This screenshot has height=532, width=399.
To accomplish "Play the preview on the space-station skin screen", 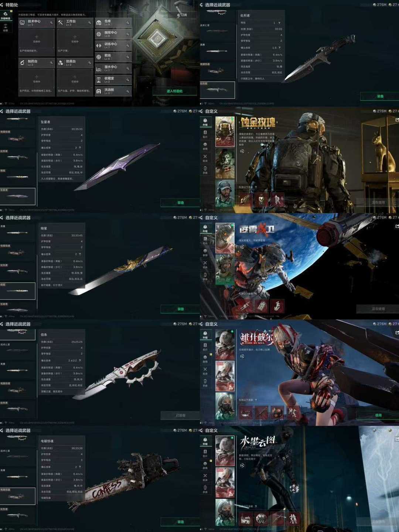I will [242, 247].
